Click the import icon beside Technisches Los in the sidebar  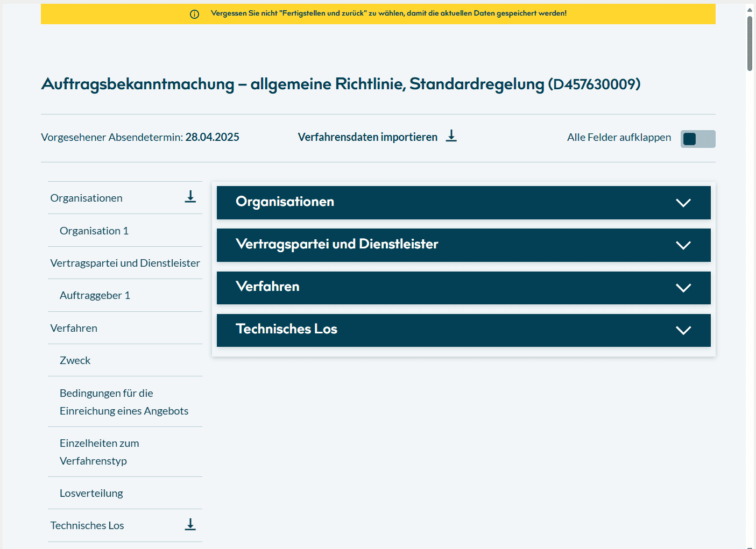click(x=190, y=524)
